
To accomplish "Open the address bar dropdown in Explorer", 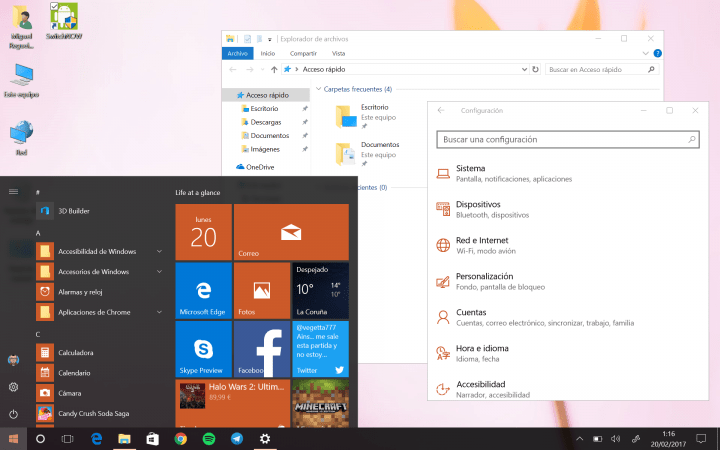I will [x=524, y=69].
